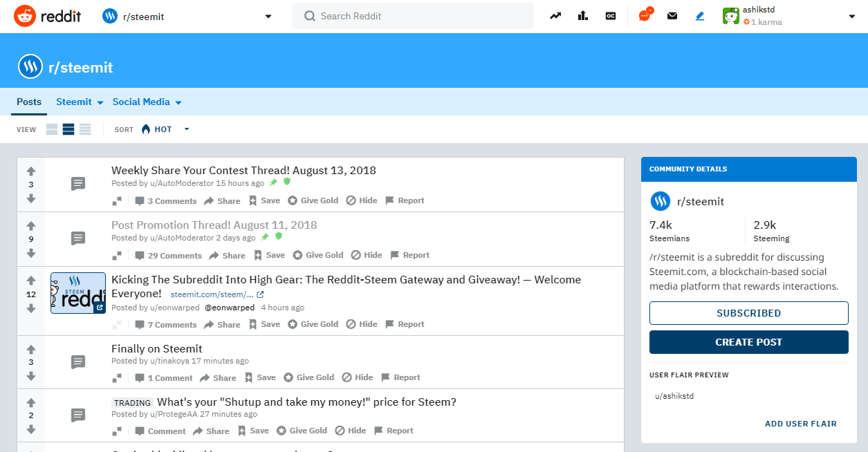The width and height of the screenshot is (868, 452).
Task: Open r/steemit name in Community Details
Action: 700,202
